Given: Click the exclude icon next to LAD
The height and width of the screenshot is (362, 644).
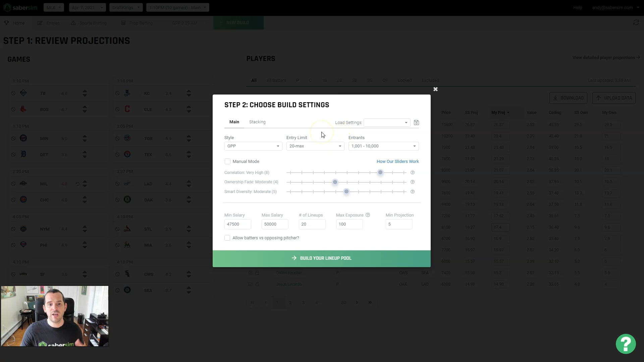Looking at the screenshot, I should coord(117,184).
